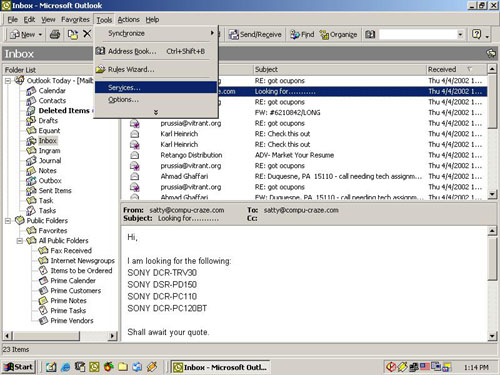Screen dimensions: 500x375
Task: Select the ADV- Market Your Resume message
Action: pos(304,155)
